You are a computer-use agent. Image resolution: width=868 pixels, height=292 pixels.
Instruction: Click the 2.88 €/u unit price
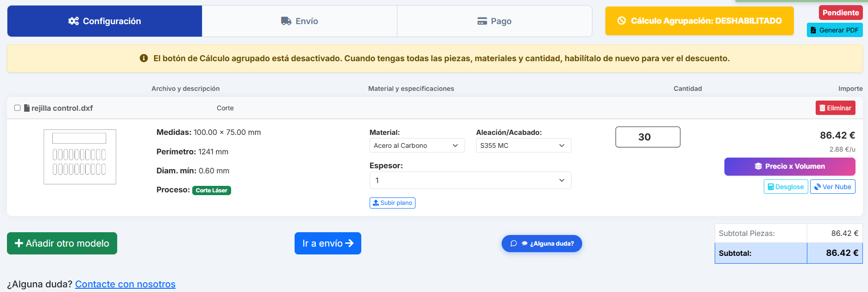(842, 149)
